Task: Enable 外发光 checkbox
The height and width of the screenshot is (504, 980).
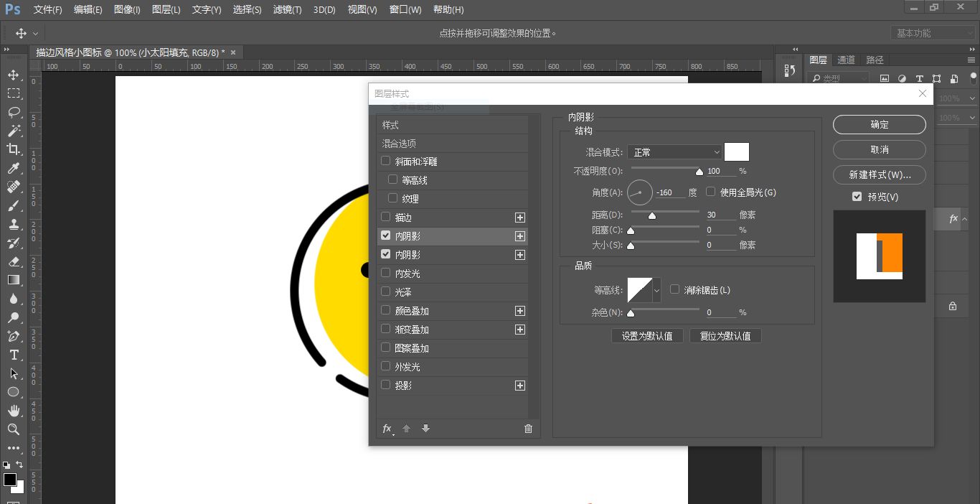Action: (386, 367)
